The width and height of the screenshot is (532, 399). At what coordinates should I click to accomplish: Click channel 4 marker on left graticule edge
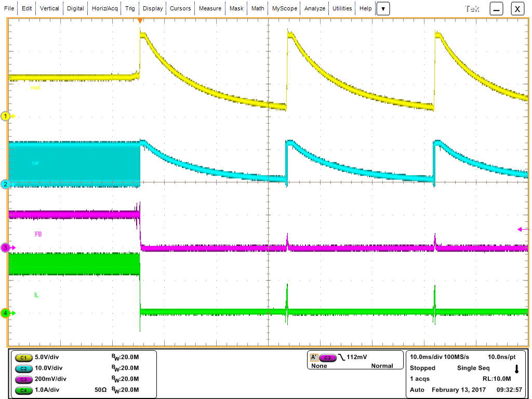(5, 313)
